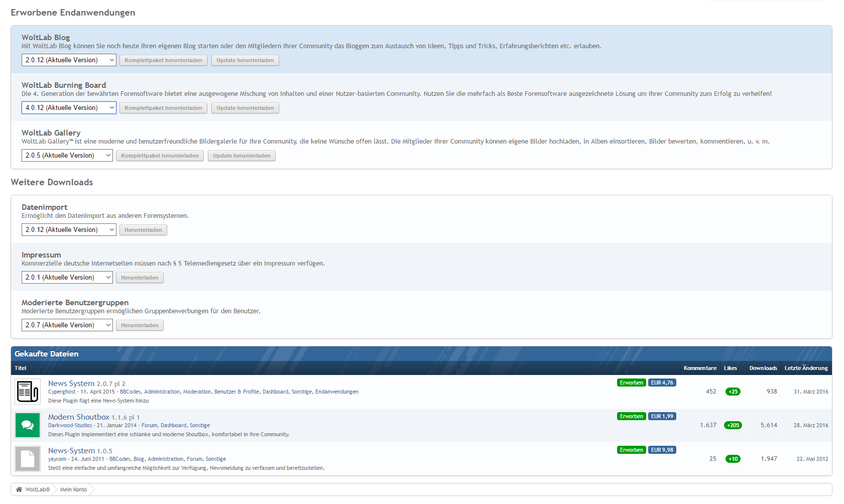Open WoltLab Burning Board version dropdown
844x504 pixels.
click(69, 108)
